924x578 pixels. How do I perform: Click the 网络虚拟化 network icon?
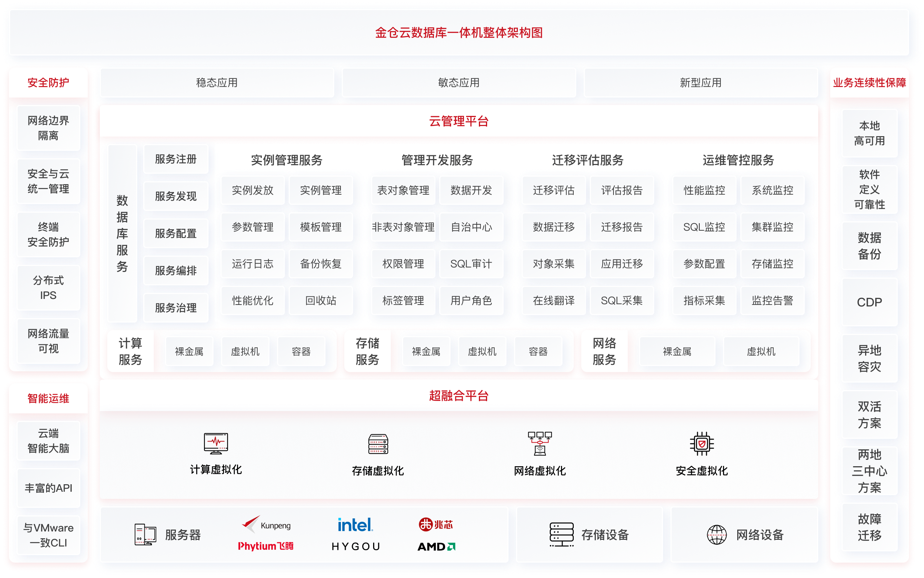[540, 443]
